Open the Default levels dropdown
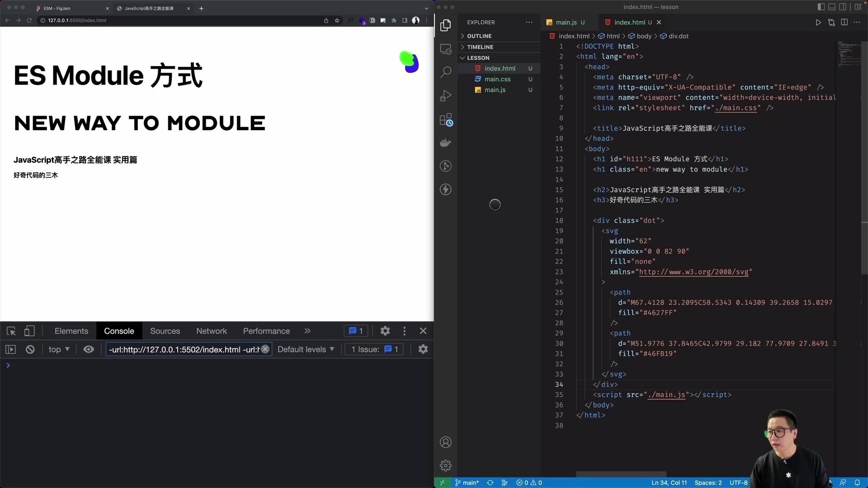 [x=306, y=349]
